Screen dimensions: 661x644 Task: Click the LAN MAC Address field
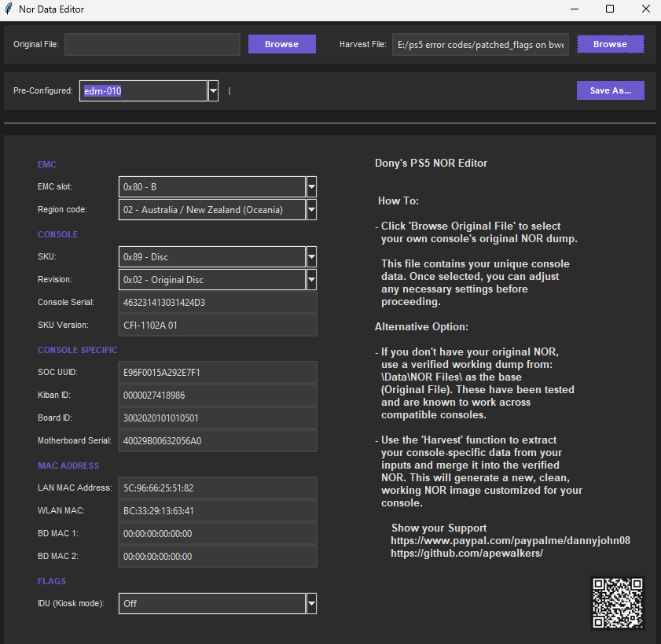click(218, 488)
